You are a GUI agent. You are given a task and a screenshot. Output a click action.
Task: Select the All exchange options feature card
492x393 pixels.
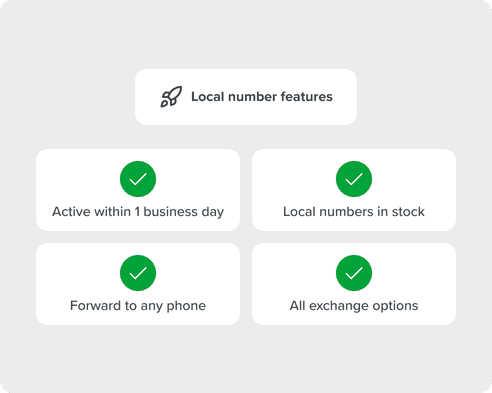(354, 284)
